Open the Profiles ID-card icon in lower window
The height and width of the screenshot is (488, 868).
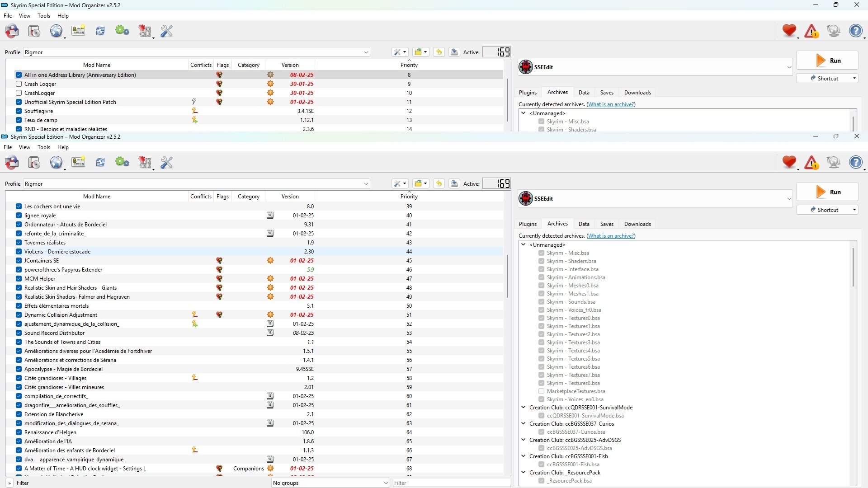click(x=78, y=163)
